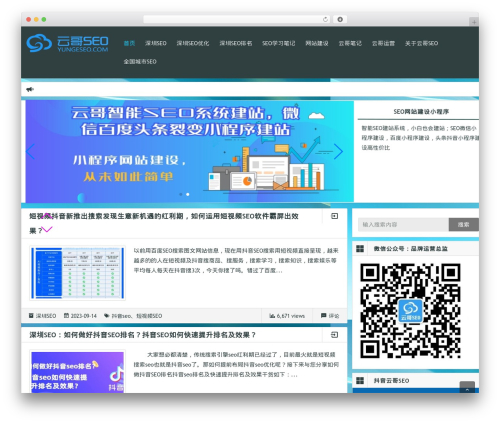This screenshot has width=500, height=423.
Task: Open the 抖音 seo排名 purple thumbnail
Action: point(77,371)
